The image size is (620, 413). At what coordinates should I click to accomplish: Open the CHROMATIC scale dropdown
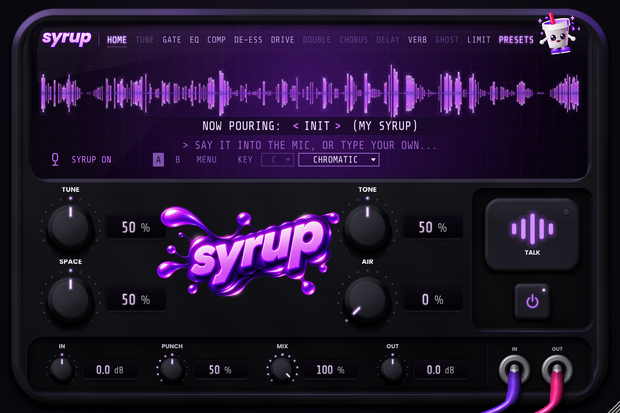pos(339,160)
